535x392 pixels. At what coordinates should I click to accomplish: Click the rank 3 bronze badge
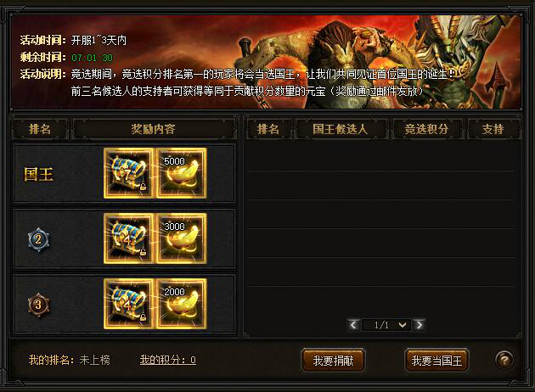38,305
